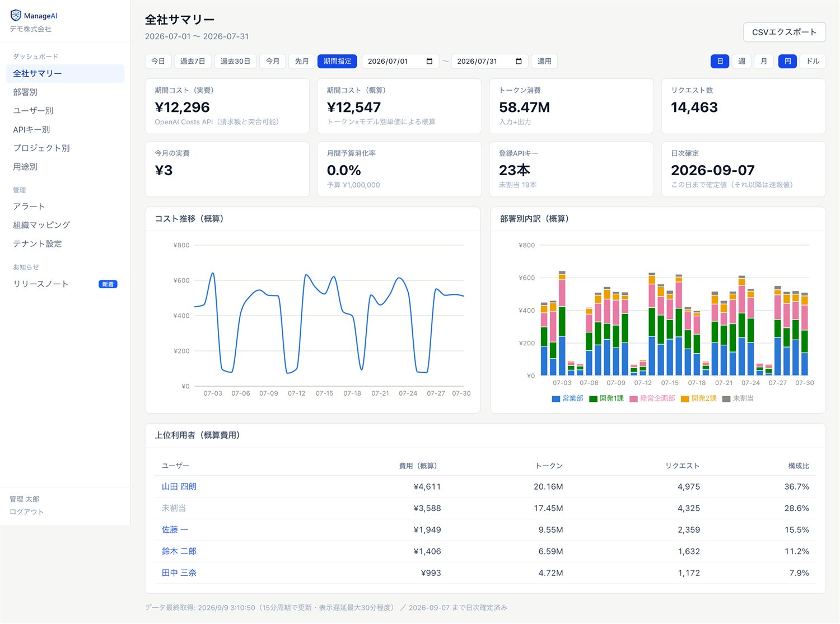This screenshot has width=840, height=624.
Task: Select the 過去30日 period filter
Action: click(235, 62)
